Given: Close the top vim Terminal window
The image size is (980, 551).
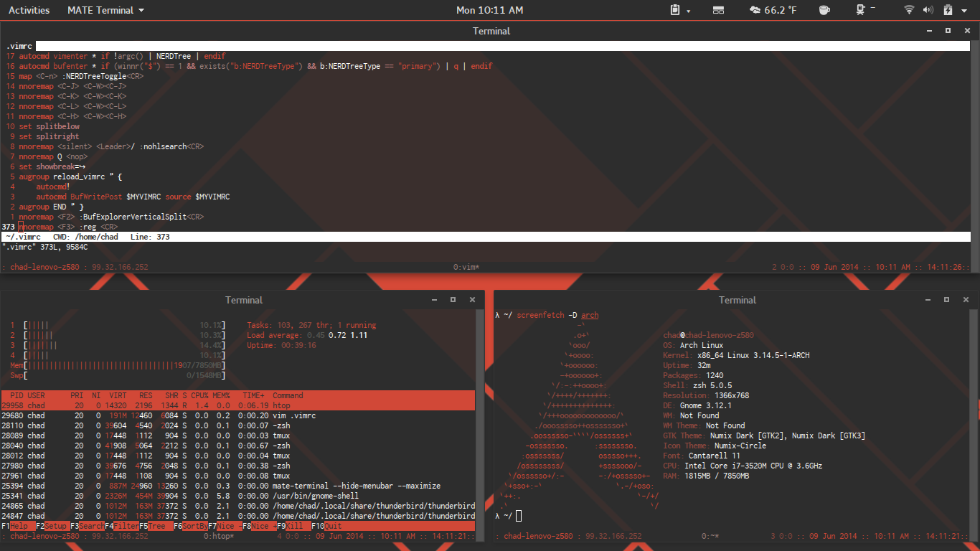Looking at the screenshot, I should pyautogui.click(x=966, y=31).
